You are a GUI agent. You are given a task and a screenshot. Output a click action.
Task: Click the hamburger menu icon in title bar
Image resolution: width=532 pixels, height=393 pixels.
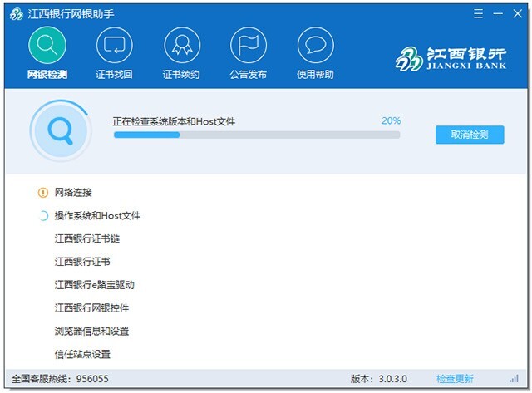click(x=479, y=13)
